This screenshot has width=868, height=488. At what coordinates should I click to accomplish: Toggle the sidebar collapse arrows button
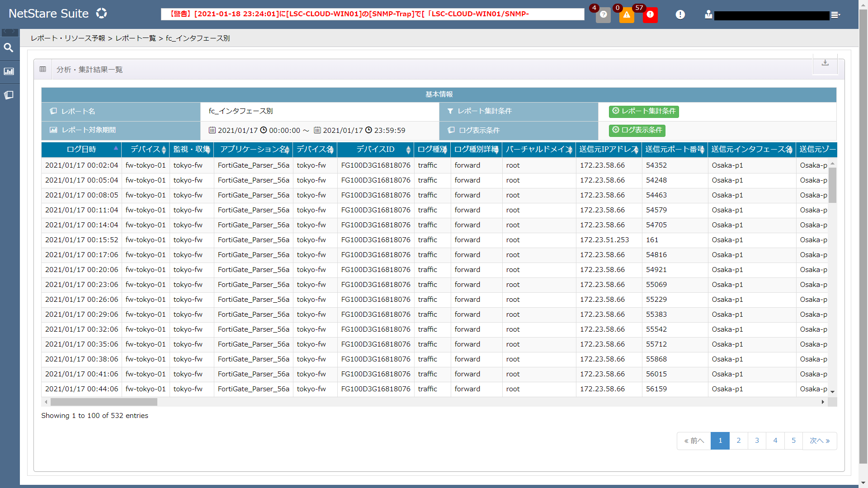coord(10,32)
